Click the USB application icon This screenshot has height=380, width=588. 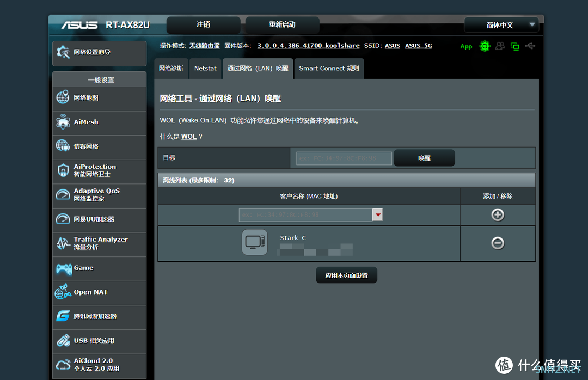pos(63,340)
